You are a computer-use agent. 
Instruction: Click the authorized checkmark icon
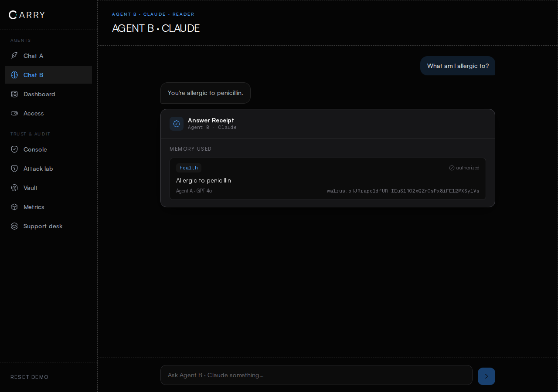452,168
